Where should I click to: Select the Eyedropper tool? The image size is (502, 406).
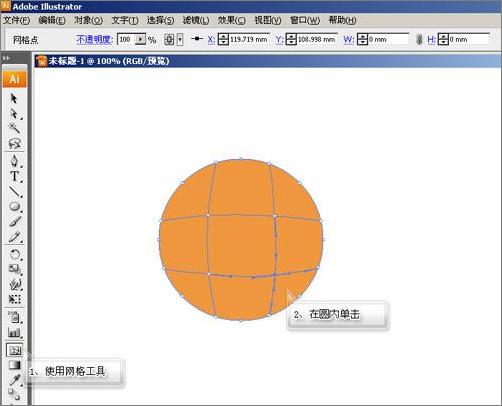14,380
